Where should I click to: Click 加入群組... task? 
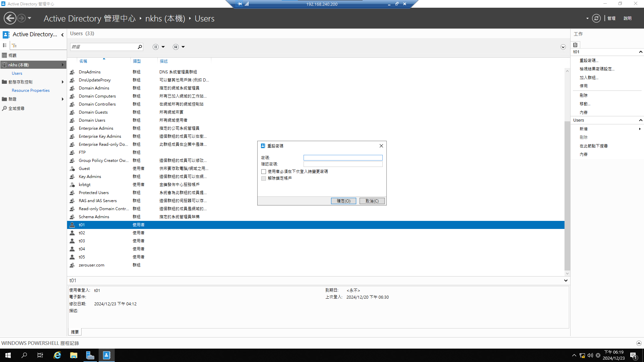[589, 78]
